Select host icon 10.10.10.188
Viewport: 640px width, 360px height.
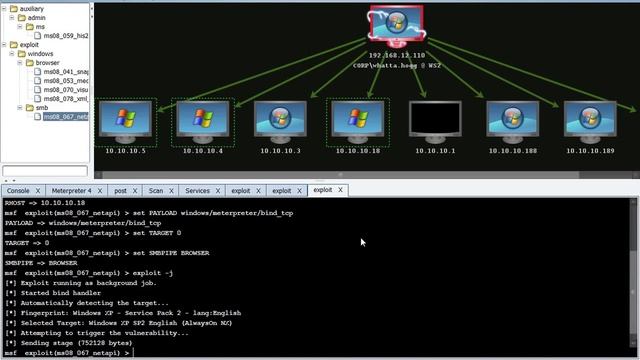[x=513, y=122]
